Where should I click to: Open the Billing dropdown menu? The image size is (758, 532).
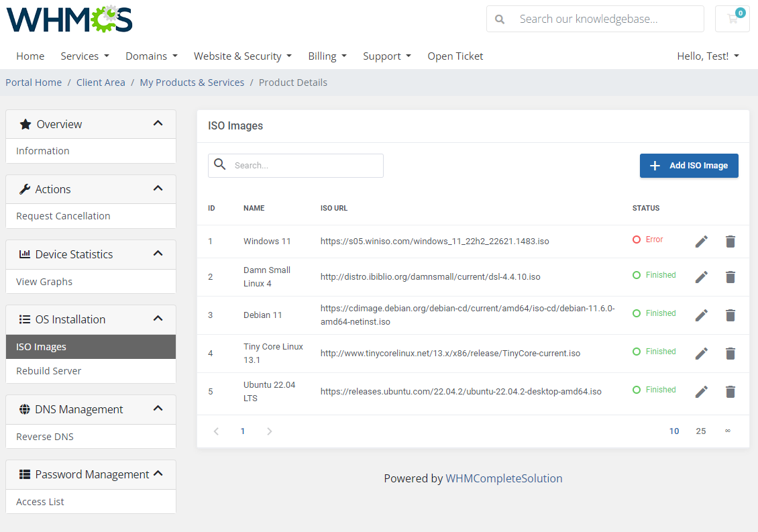(327, 56)
